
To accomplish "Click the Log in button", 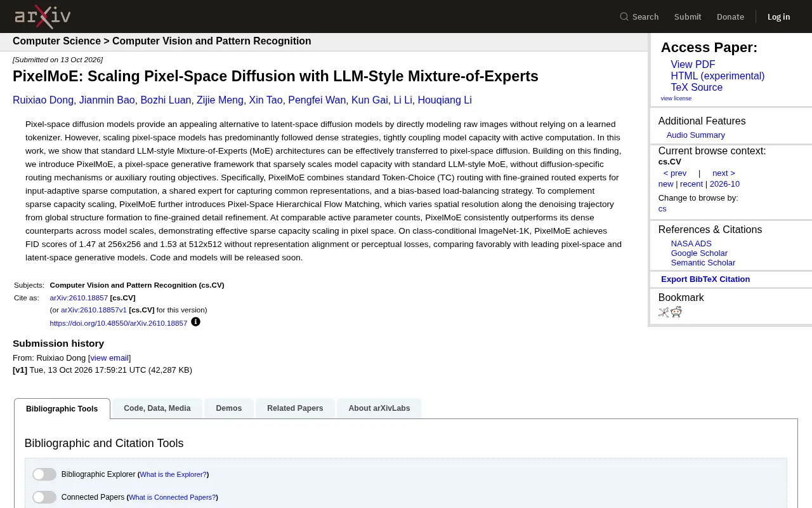I will (778, 17).
